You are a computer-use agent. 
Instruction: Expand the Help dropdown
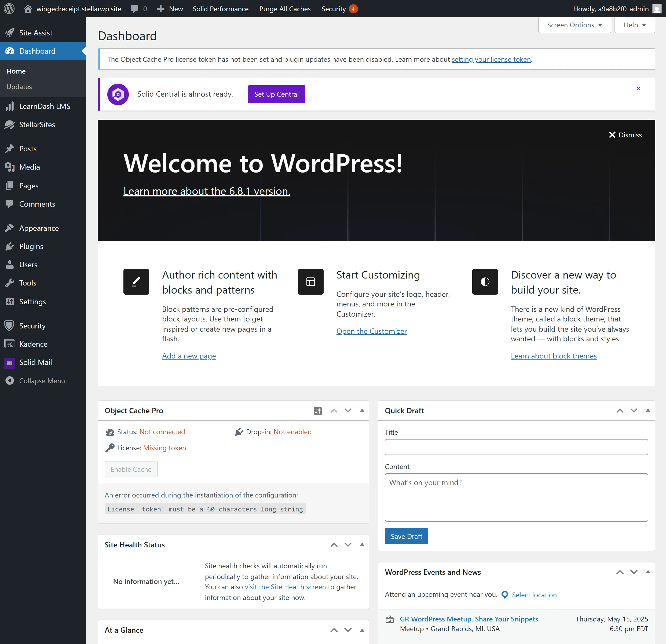pyautogui.click(x=634, y=25)
